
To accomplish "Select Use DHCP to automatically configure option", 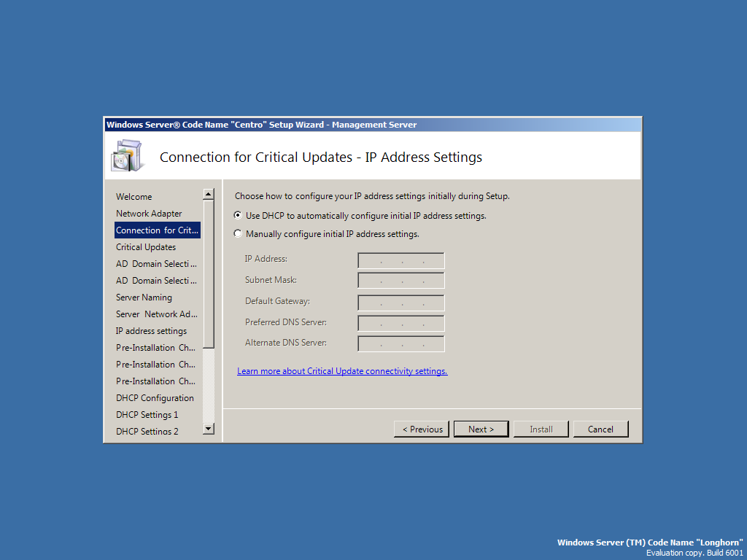I will click(360, 216).
